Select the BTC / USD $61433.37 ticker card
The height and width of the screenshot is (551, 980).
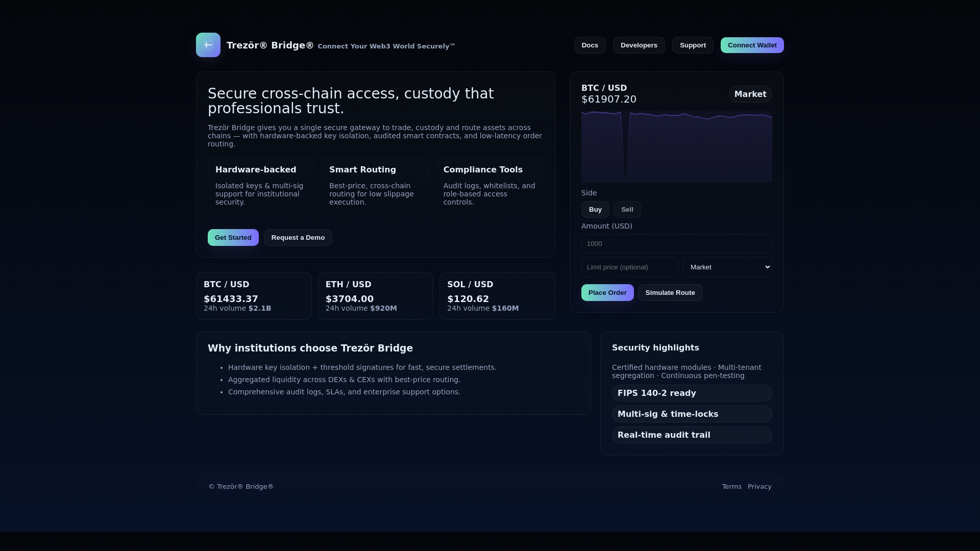[x=254, y=296]
